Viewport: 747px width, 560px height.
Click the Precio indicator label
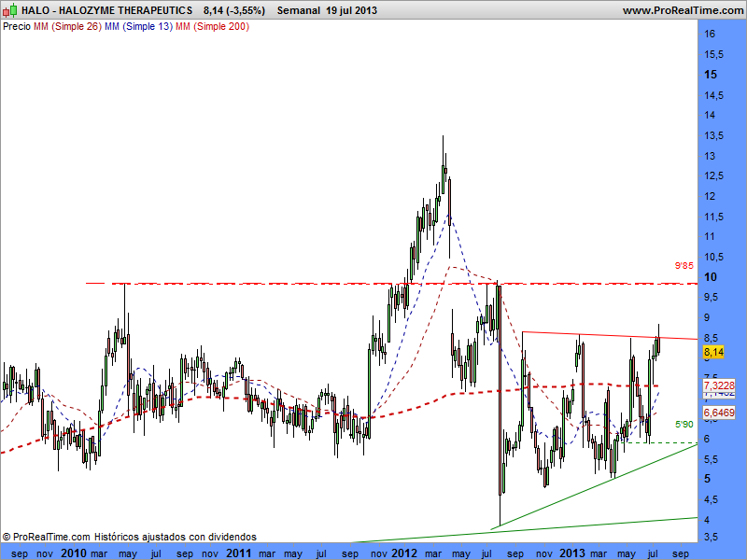[17, 27]
